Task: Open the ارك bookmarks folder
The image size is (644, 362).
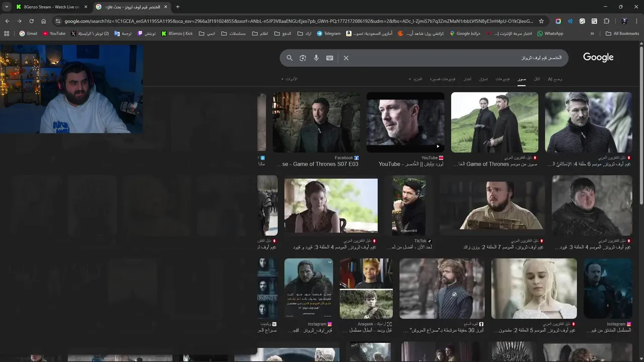Action: [304, 34]
